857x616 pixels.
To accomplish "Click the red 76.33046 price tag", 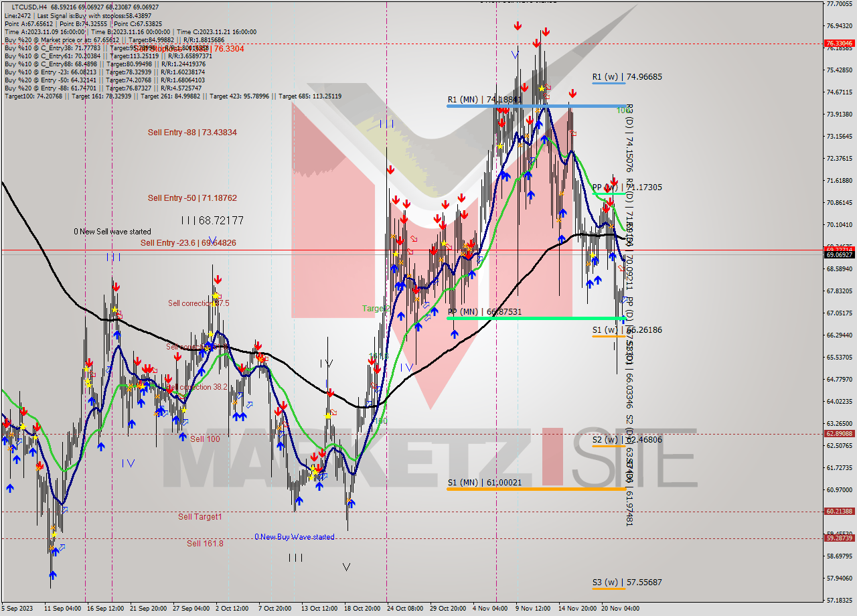I will pyautogui.click(x=839, y=44).
